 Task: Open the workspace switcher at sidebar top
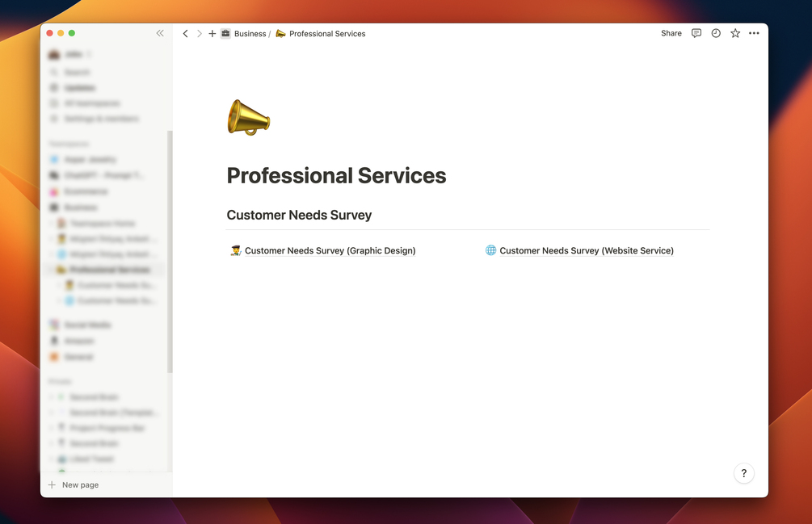tap(69, 54)
